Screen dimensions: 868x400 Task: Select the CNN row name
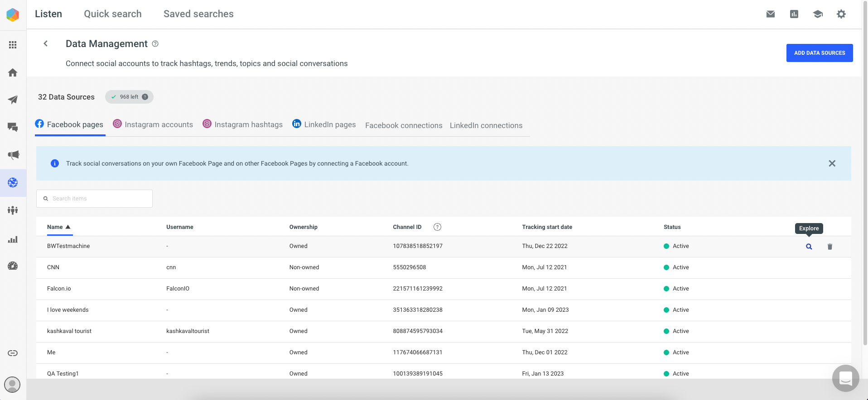pyautogui.click(x=53, y=267)
